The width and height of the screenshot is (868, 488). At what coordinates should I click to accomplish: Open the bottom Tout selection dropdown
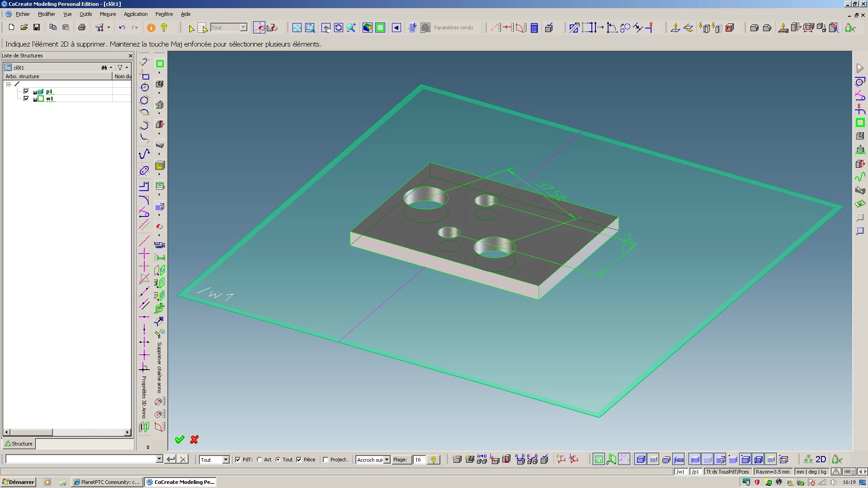coord(226,460)
